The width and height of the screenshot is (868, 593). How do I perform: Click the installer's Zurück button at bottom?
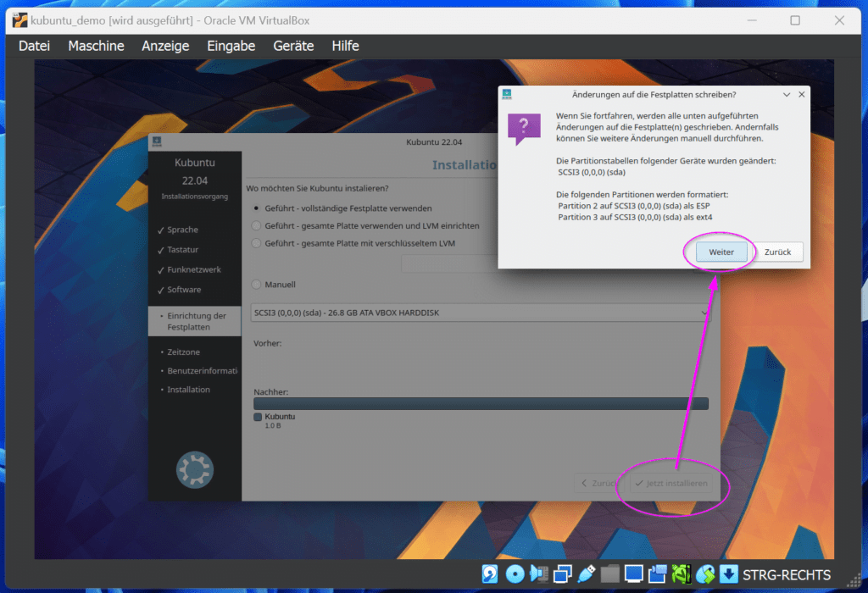599,484
